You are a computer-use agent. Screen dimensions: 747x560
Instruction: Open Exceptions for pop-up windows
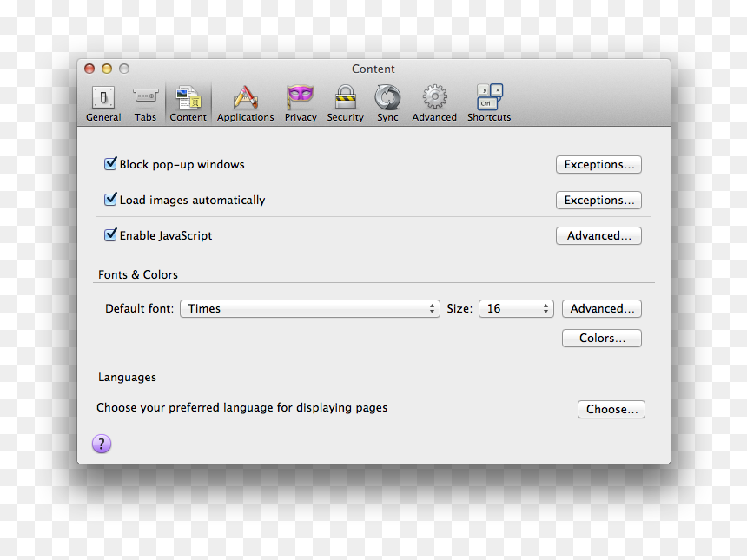coord(598,165)
